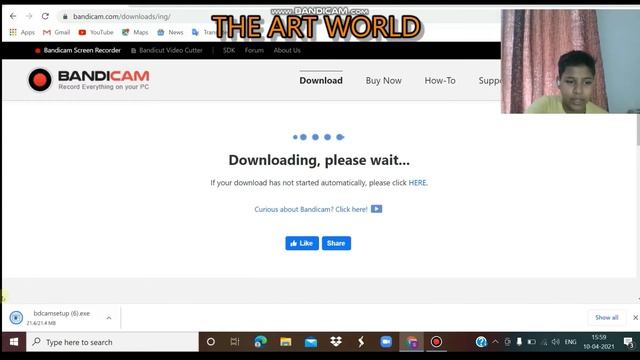
Task: Reload the page with refresh icon
Action: pyautogui.click(x=45, y=16)
